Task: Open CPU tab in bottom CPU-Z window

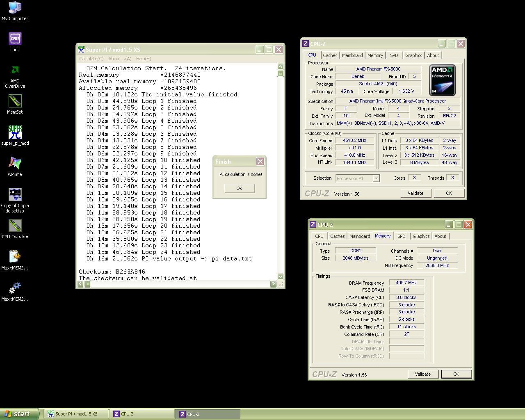Action: [319, 236]
